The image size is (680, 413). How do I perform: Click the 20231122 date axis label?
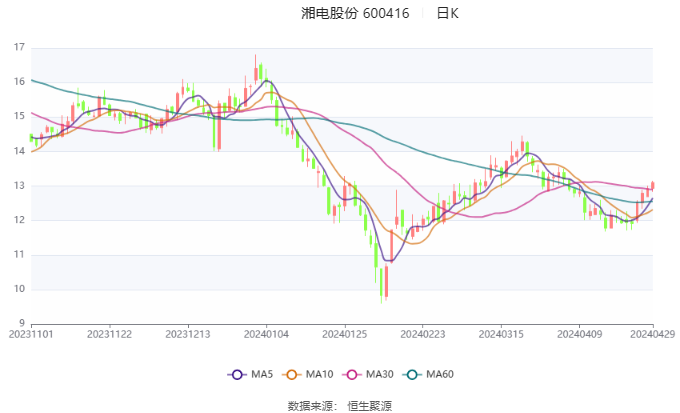coord(109,334)
